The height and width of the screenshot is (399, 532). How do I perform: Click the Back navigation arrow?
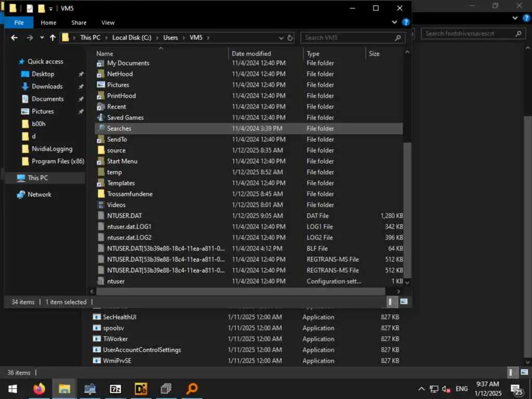[14, 37]
